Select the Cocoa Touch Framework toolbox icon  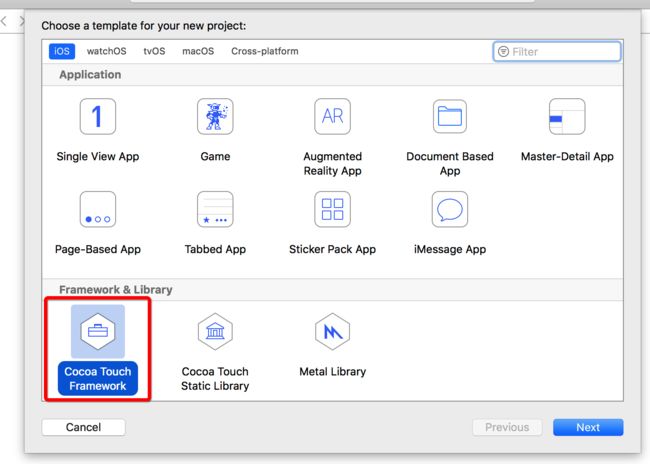click(98, 331)
